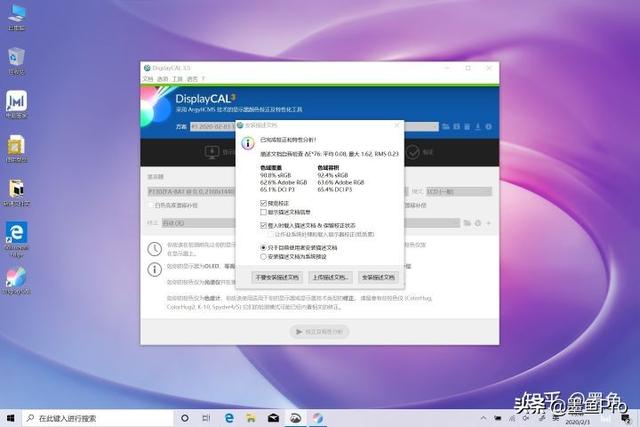Close the install profile dialog
Screen dimensions: 640x427
[396, 125]
